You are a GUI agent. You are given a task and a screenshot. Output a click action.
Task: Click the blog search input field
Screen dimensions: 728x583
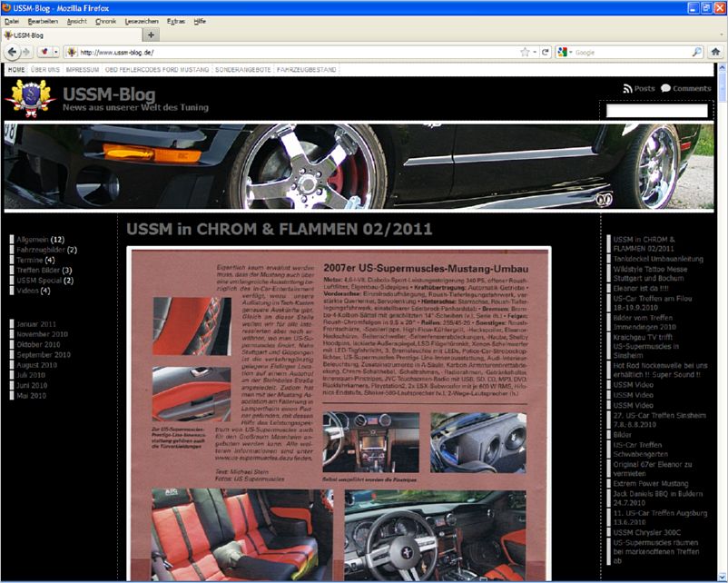pos(656,111)
